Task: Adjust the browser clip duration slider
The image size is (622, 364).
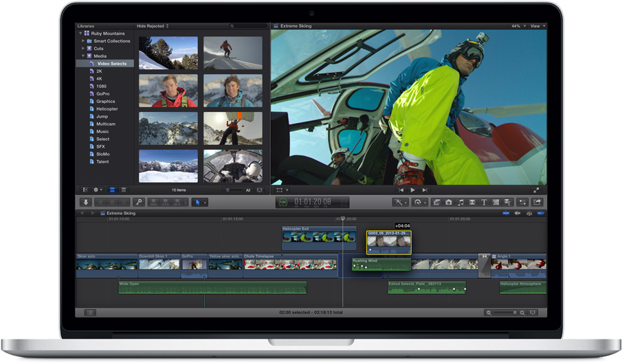Action: tap(234, 190)
